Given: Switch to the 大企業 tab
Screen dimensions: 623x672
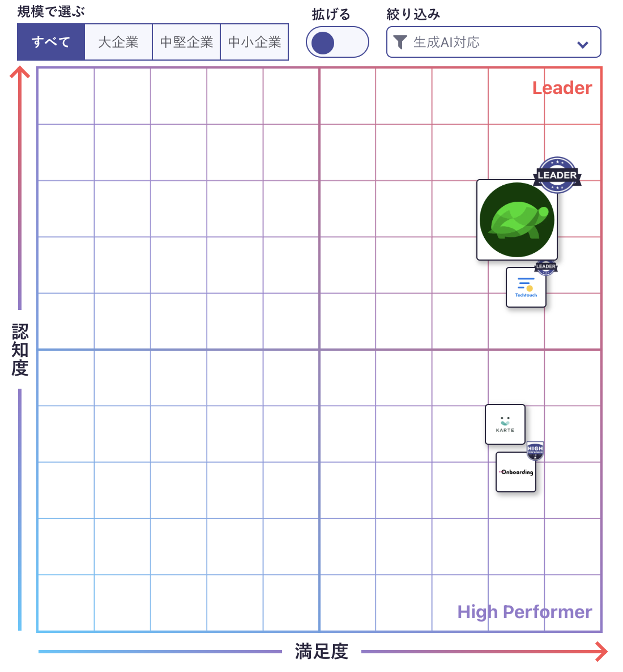Looking at the screenshot, I should [x=119, y=42].
